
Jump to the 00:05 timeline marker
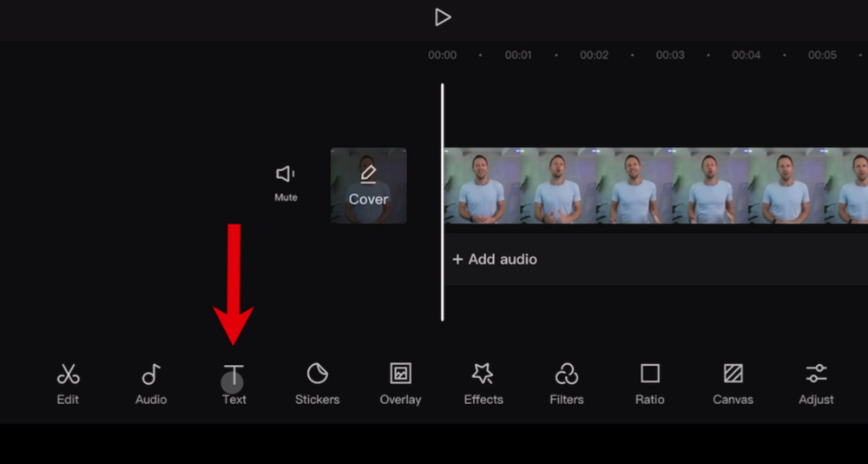tap(822, 56)
